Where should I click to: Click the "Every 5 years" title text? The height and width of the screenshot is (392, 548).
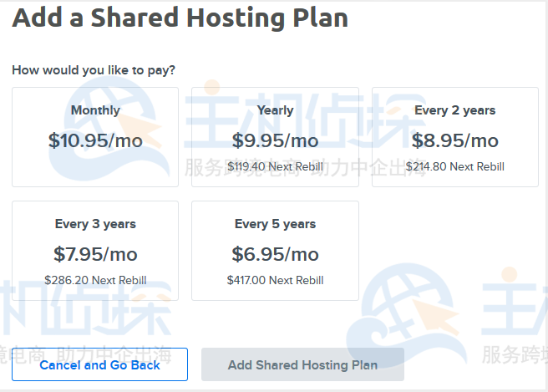point(275,224)
